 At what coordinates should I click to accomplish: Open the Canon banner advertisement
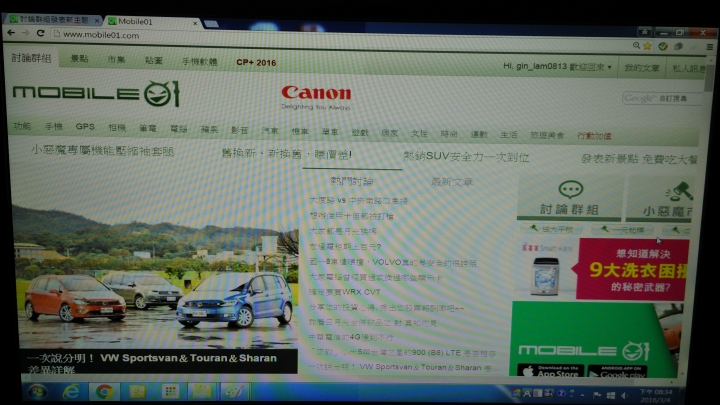[316, 97]
